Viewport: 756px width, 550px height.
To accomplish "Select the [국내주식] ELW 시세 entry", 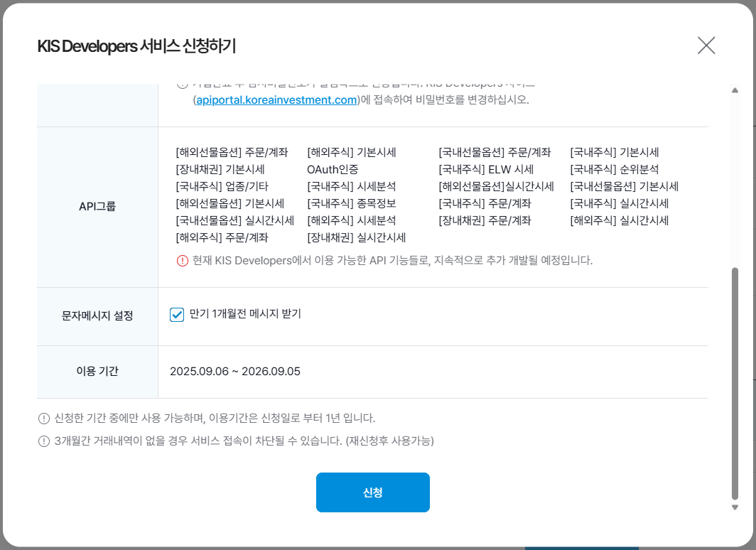I will (486, 169).
